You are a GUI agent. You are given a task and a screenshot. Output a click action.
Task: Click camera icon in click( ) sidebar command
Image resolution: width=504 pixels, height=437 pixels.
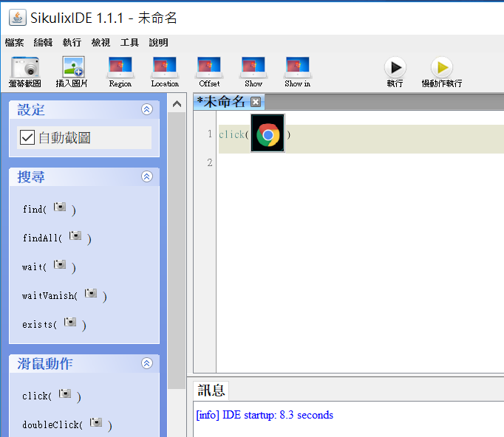pos(65,393)
